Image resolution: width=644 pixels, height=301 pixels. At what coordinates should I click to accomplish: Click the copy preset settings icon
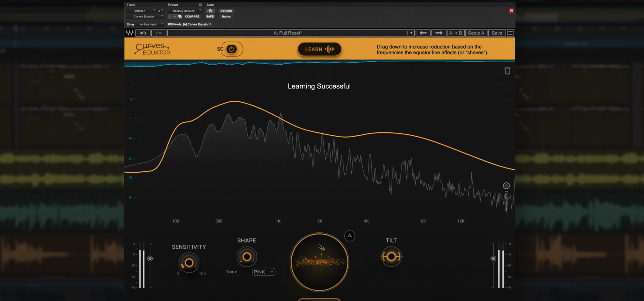click(x=180, y=16)
